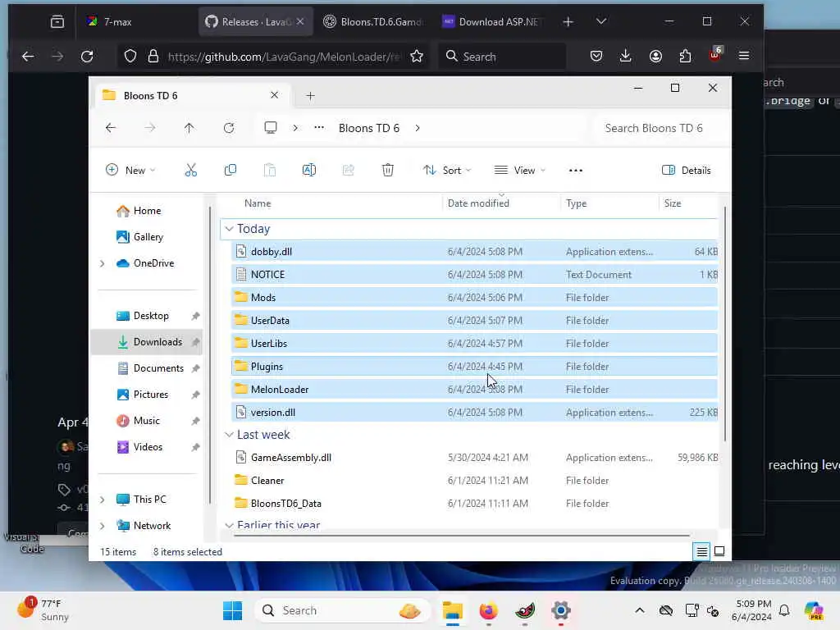Click the Copy icon in toolbar

(x=231, y=171)
